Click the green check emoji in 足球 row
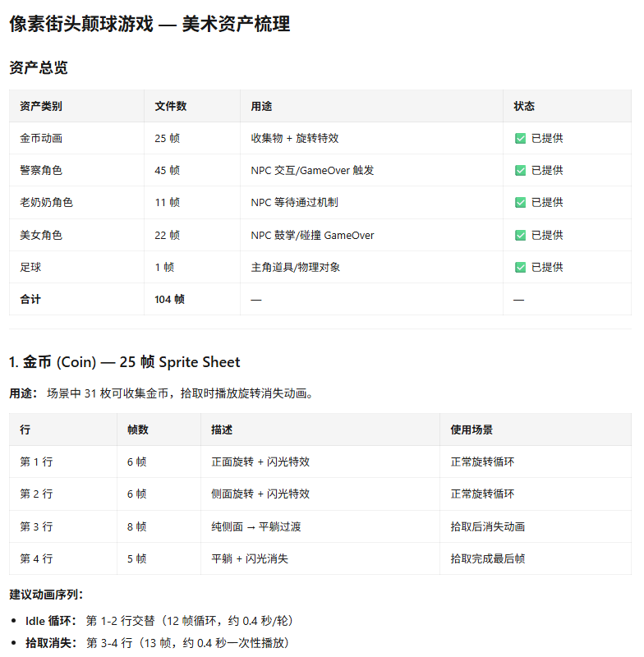The height and width of the screenshot is (657, 644). (x=520, y=268)
